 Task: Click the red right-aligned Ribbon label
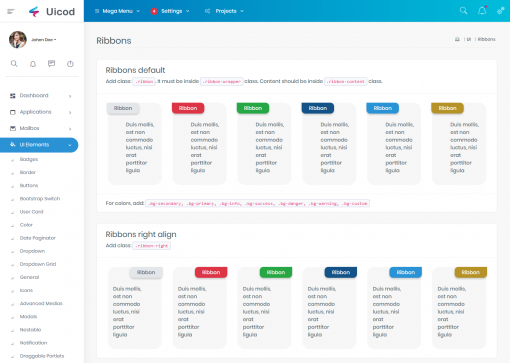pyautogui.click(x=211, y=272)
